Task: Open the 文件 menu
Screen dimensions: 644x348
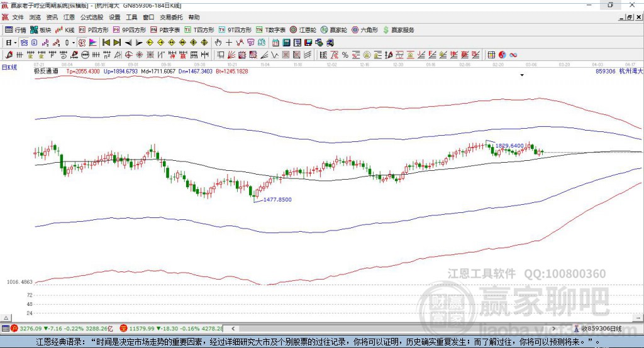Action: (x=18, y=17)
